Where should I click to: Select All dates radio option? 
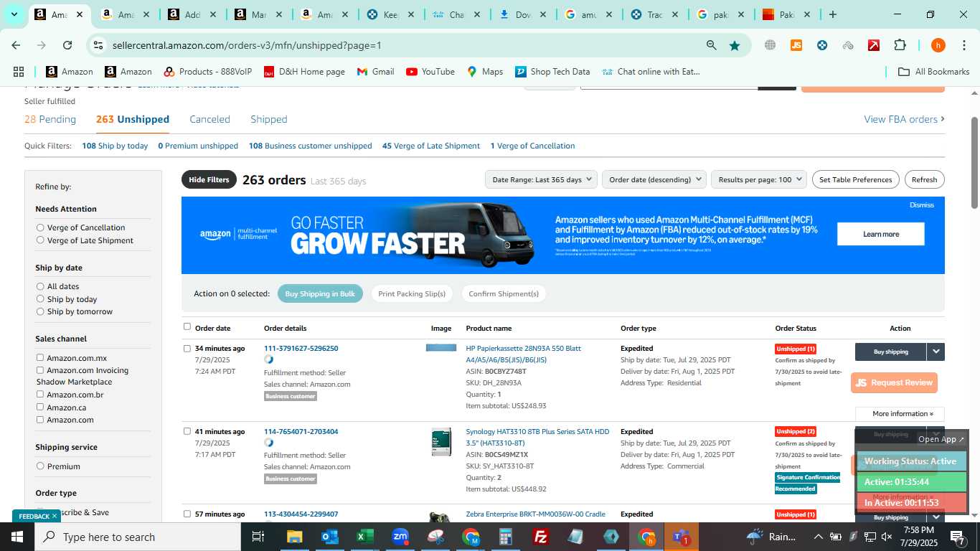tap(40, 286)
